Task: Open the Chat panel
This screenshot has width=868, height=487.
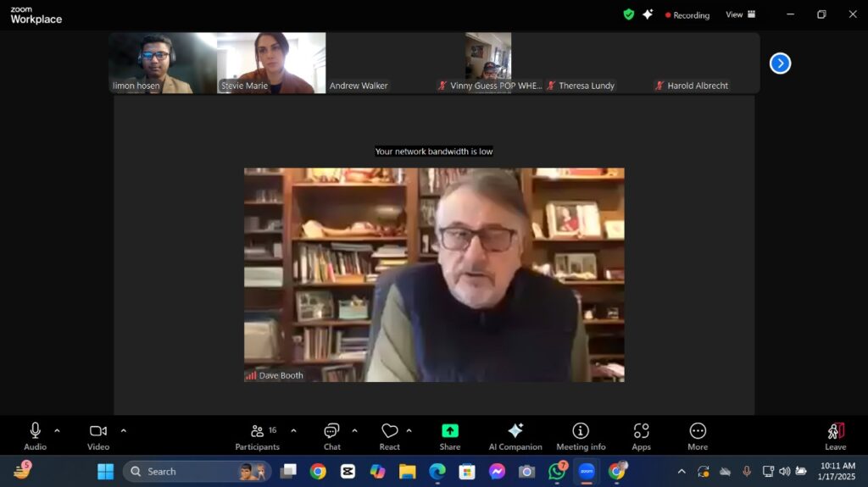Action: [331, 436]
